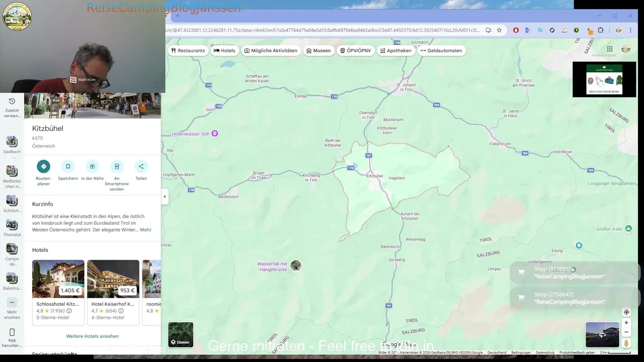Center the map on my location
The image size is (644, 362).
(x=626, y=312)
